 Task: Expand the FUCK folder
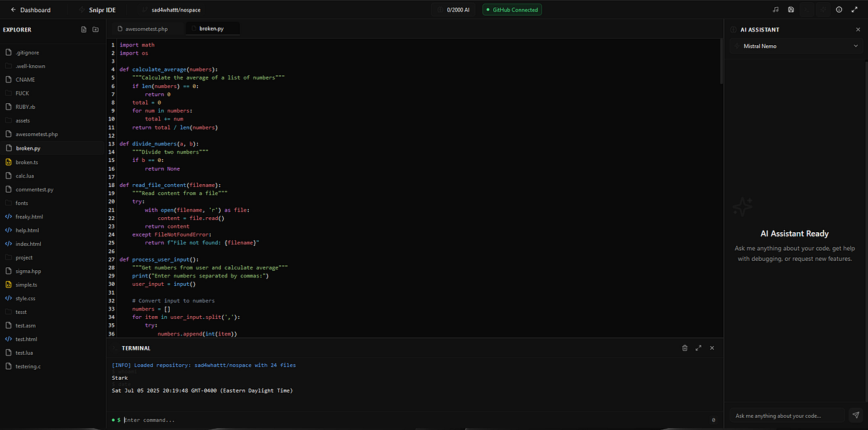click(53, 93)
